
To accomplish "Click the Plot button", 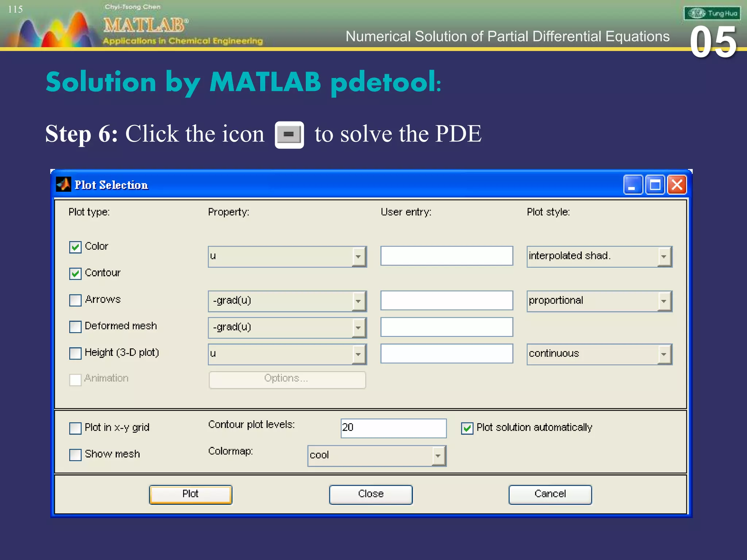I will [x=190, y=494].
